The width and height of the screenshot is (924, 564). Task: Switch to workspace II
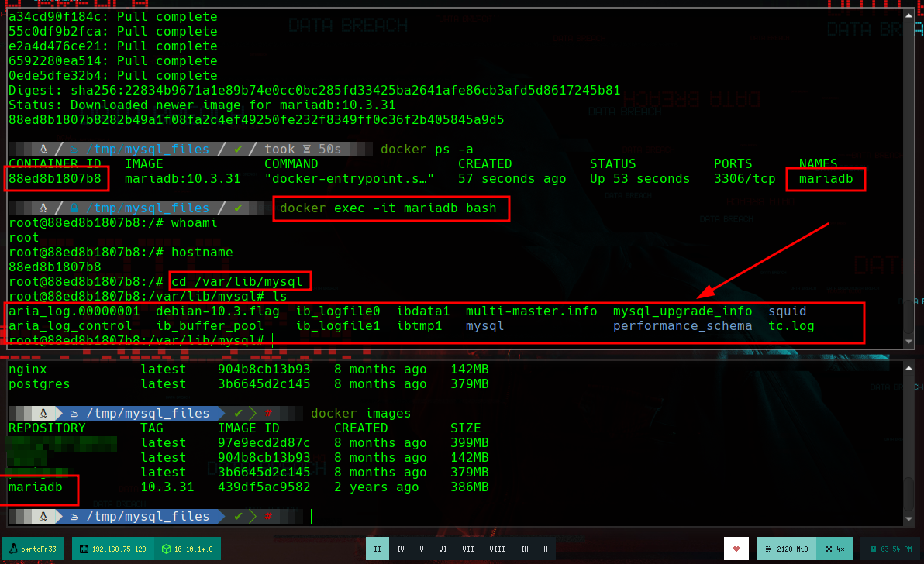coord(378,549)
